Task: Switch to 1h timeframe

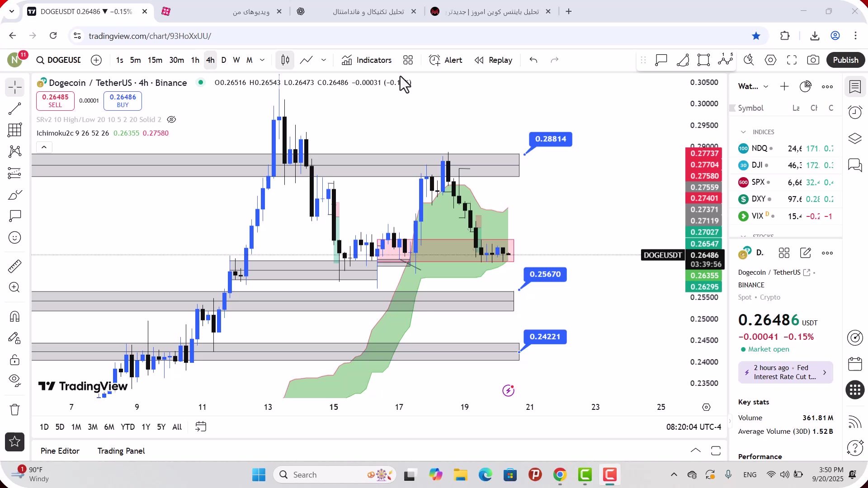Action: pos(195,60)
